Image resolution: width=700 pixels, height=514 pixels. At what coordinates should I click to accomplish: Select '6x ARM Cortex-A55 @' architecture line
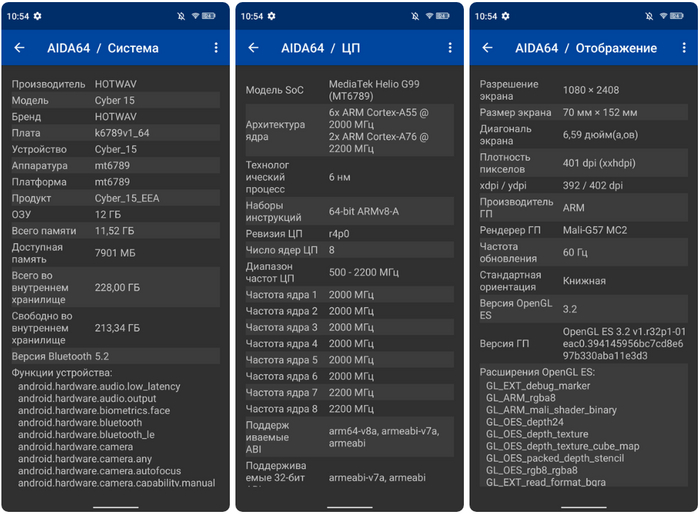click(x=379, y=113)
